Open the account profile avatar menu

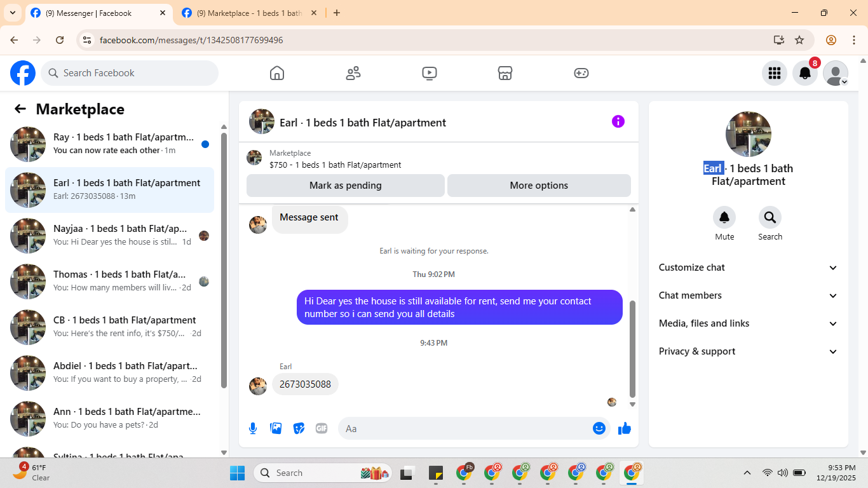(836, 73)
